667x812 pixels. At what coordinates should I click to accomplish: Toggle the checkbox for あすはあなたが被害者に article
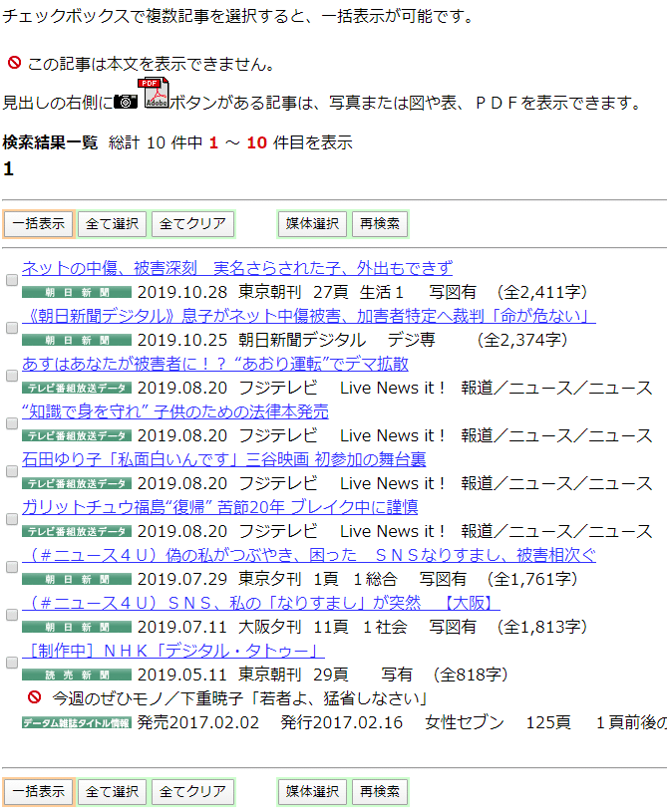[x=12, y=376]
